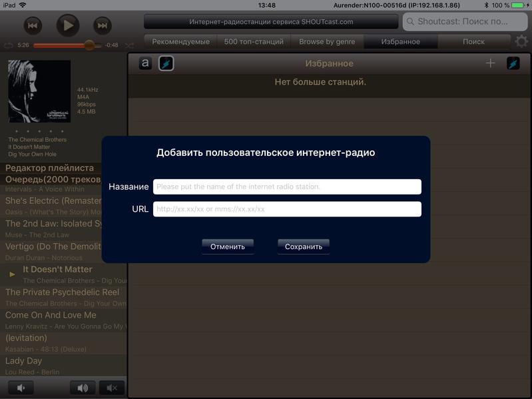This screenshot has width=532, height=399.
Task: Toggle shuffle mode icon
Action: 129,45
